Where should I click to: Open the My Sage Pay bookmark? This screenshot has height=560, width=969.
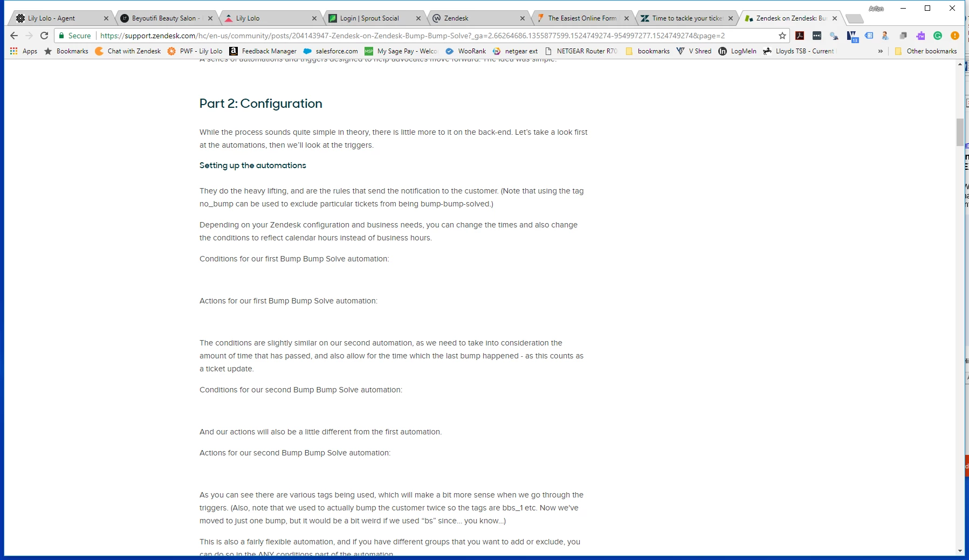[401, 51]
